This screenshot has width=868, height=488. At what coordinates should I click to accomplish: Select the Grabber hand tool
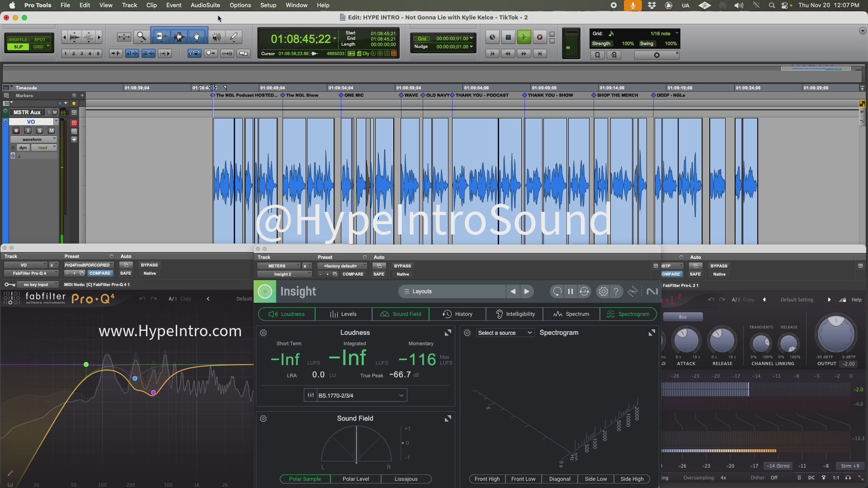(x=197, y=37)
